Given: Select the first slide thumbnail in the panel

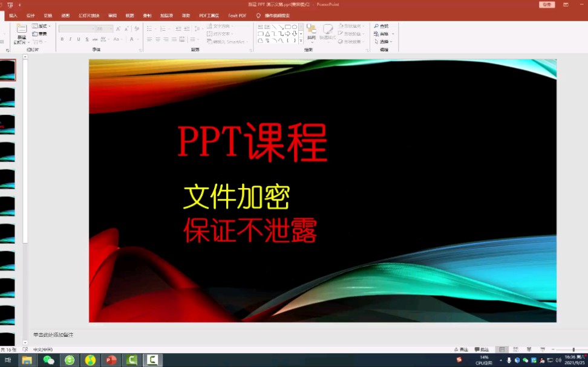Looking at the screenshot, I should pos(9,70).
